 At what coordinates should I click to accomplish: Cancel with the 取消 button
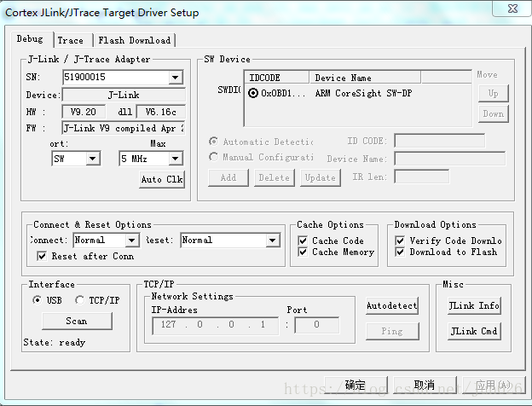coord(425,385)
